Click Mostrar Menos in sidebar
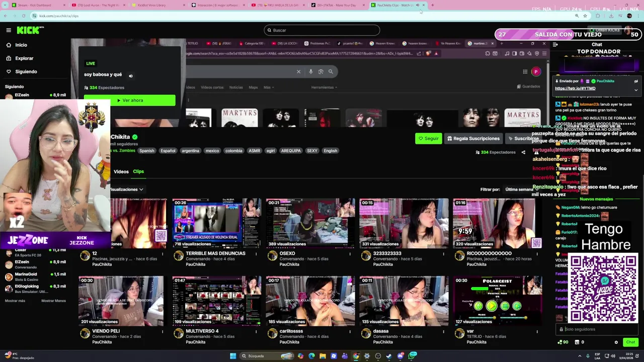The image size is (644, 362). pos(53,301)
